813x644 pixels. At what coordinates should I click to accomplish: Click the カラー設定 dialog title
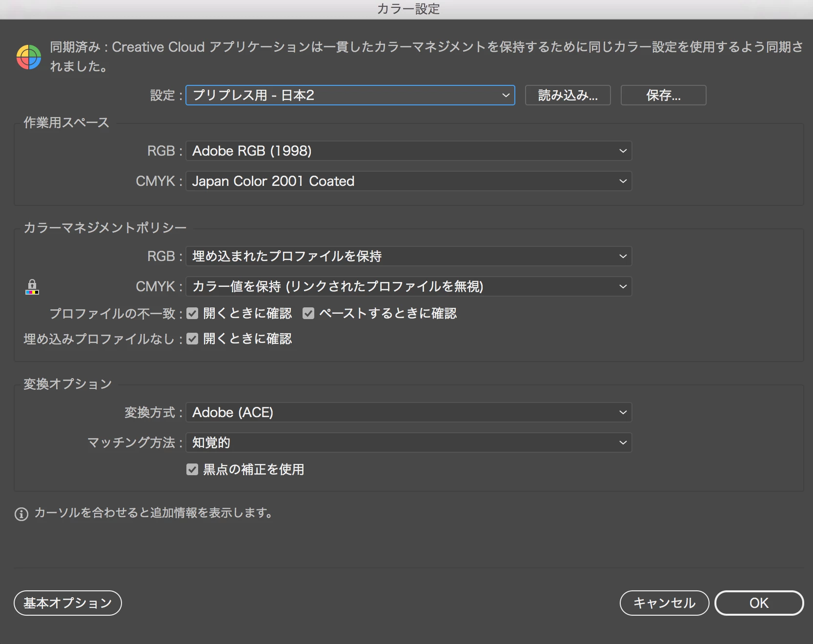click(x=408, y=9)
